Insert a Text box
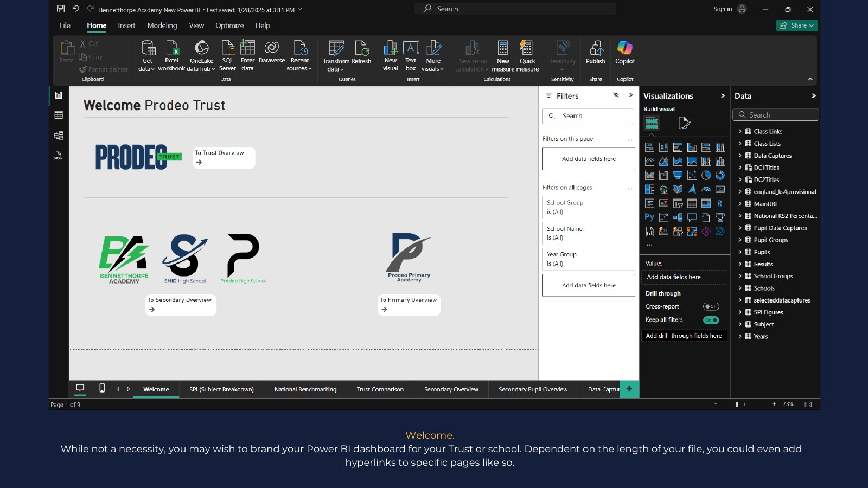The height and width of the screenshot is (488, 868). (411, 55)
